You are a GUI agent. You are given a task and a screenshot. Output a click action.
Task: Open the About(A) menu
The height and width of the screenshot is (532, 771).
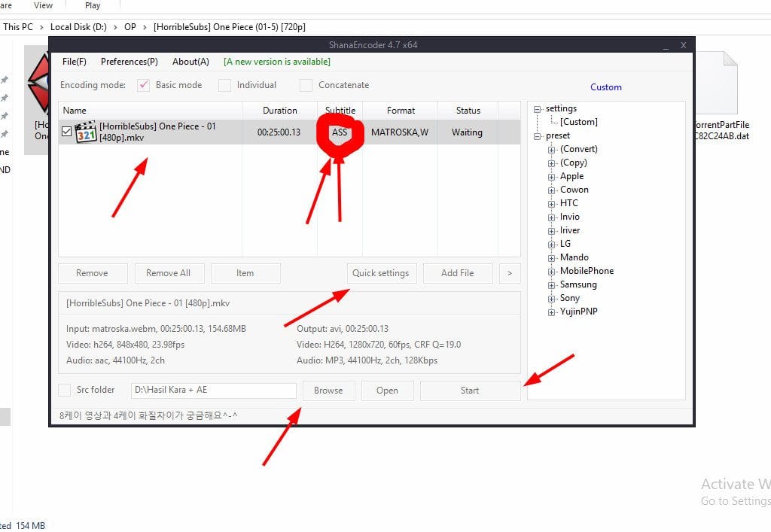click(x=190, y=62)
